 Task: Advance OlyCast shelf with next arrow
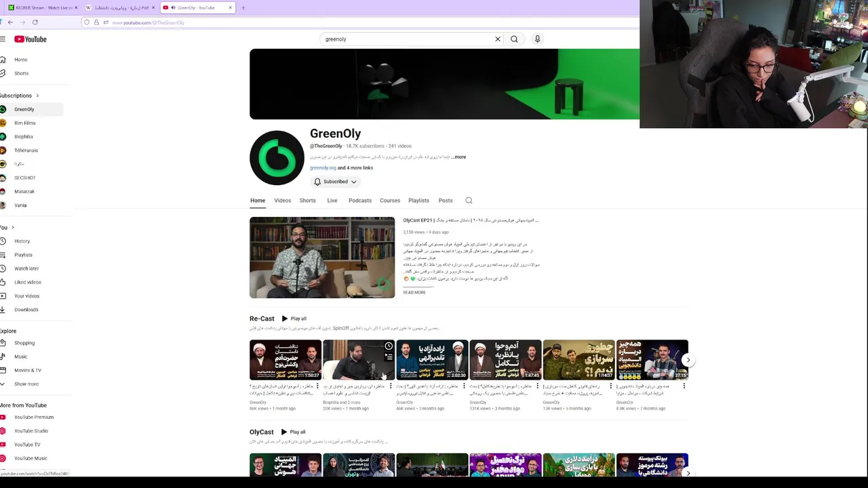(688, 473)
